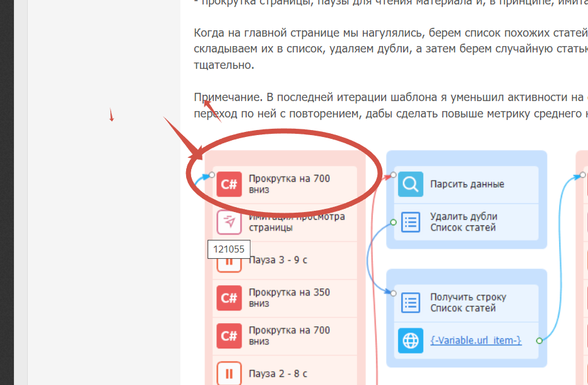Click the paragraph starting with Примечание
Image resolution: width=588 pixels, height=385 pixels.
(391, 105)
